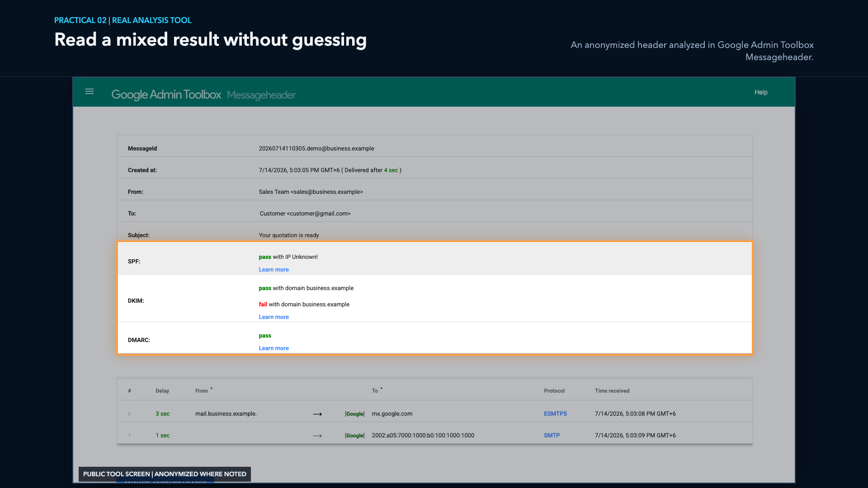Select the MessageId value 20260714110305.demo@business.example
Screen dimensions: 868x488
tap(316, 149)
